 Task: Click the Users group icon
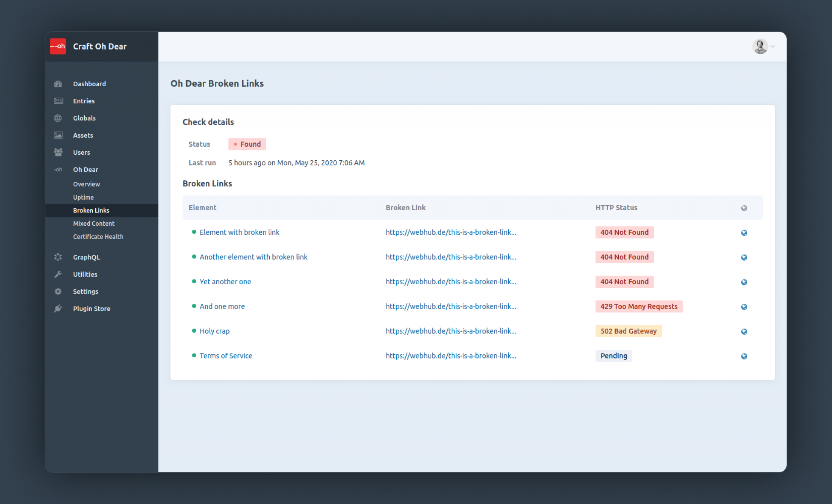58,152
